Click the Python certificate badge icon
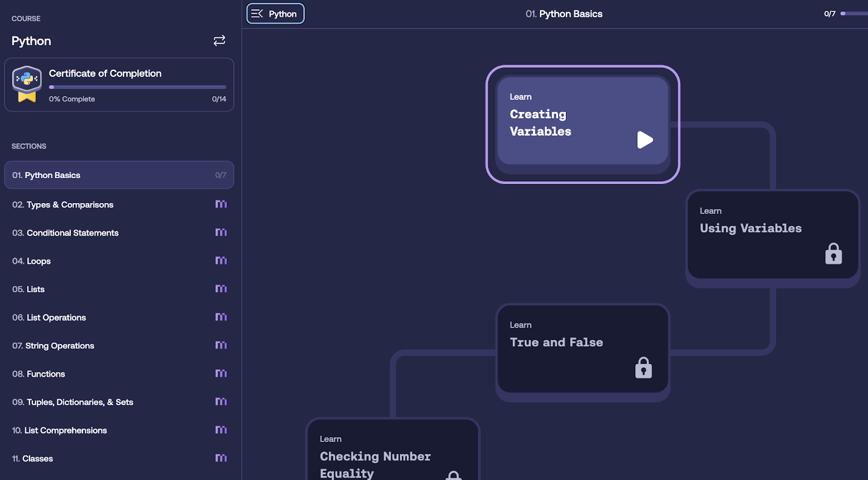 [27, 84]
